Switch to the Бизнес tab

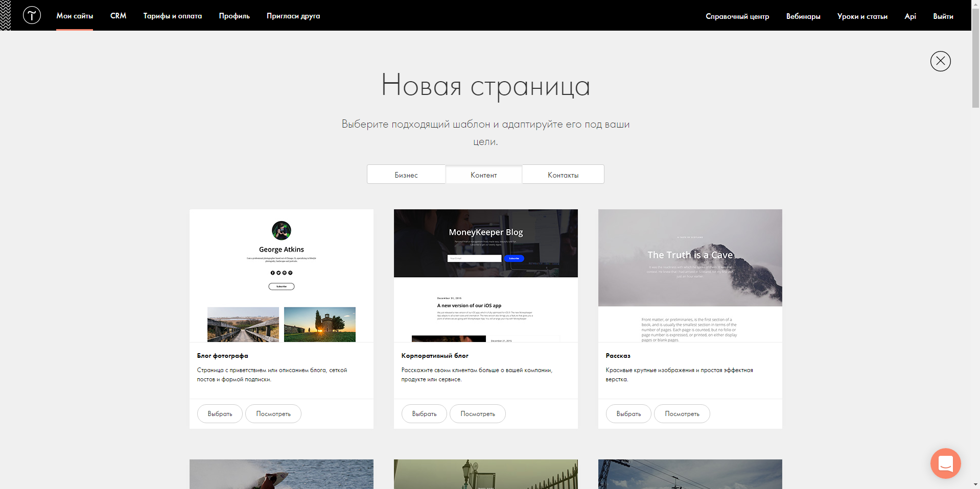[x=406, y=175]
